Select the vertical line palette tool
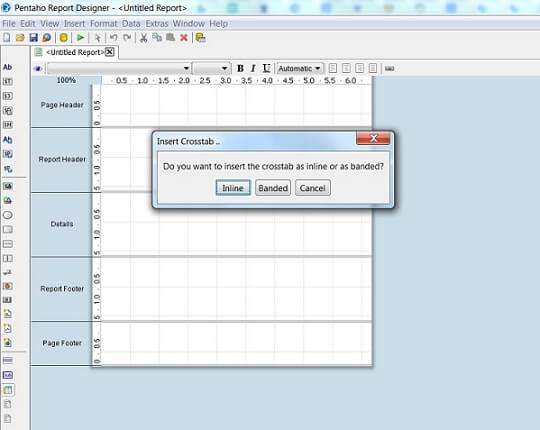Screen dimensions: 540x430 (8, 258)
